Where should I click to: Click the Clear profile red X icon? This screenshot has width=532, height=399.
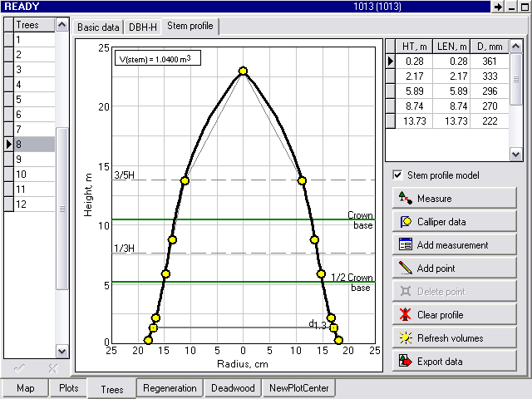[405, 314]
